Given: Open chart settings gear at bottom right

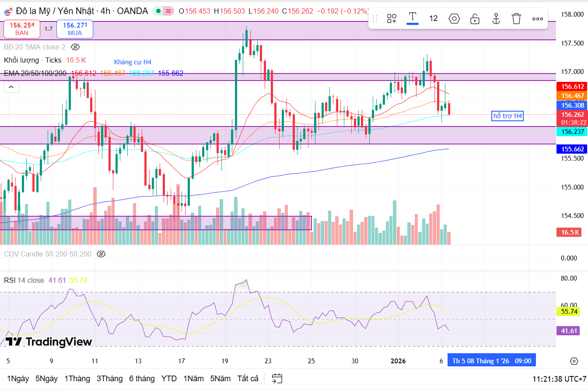Looking at the screenshot, I should click(574, 361).
